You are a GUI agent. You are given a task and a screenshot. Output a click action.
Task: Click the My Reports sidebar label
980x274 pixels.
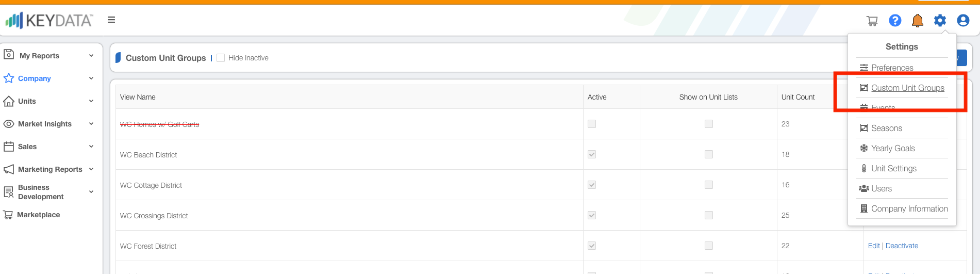tap(39, 56)
